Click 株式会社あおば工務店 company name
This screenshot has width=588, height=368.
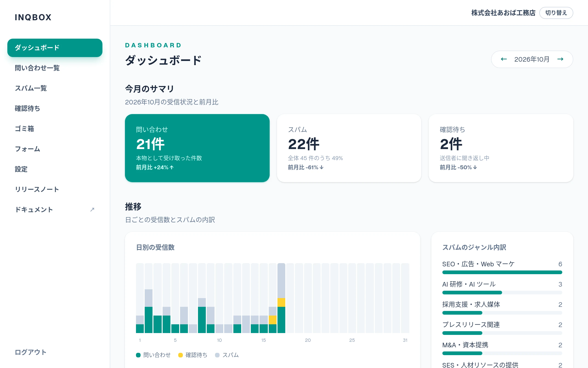click(503, 13)
